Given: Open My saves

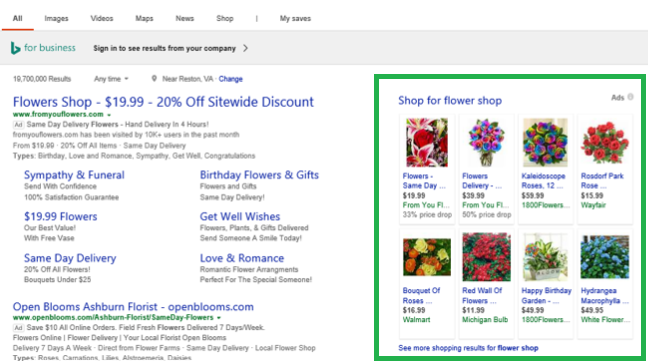Looking at the screenshot, I should pyautogui.click(x=295, y=19).
